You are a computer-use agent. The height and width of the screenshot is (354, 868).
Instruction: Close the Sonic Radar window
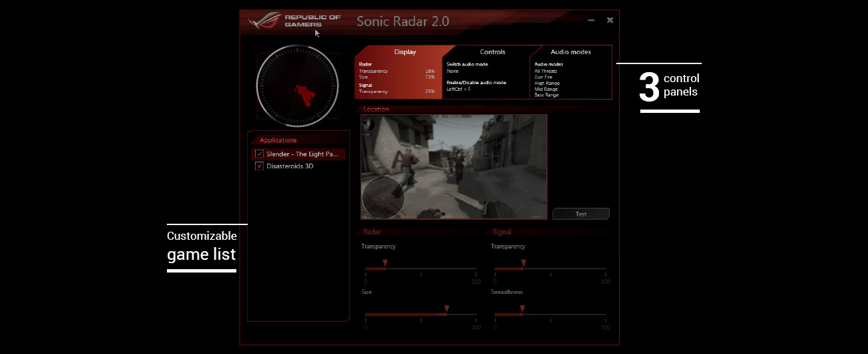[610, 21]
